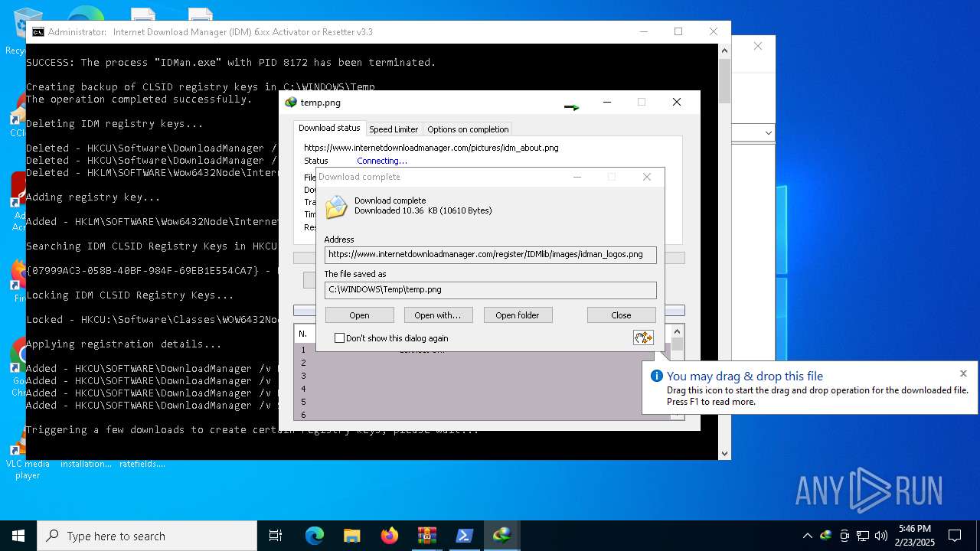The width and height of the screenshot is (980, 551).
Task: Click the taskbar search box
Action: [x=147, y=536]
